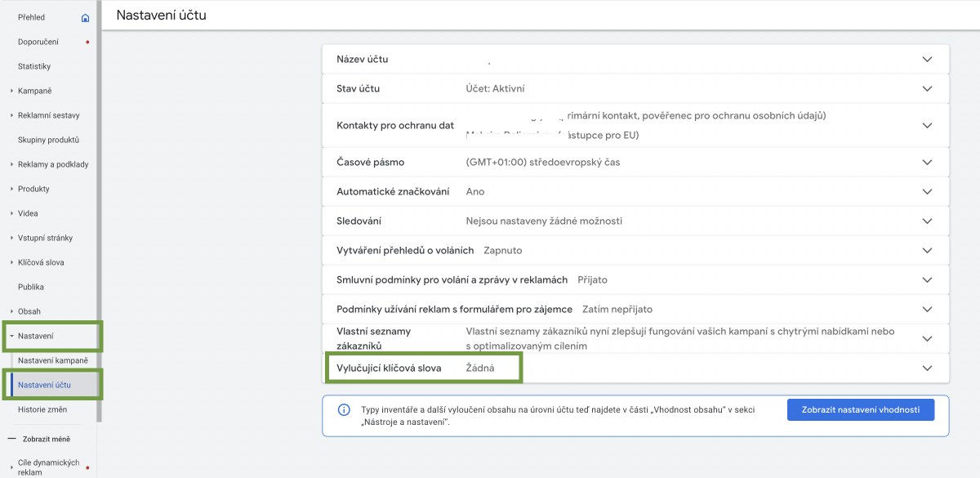
Task: Click Zobrazit nastavení vhodnosti button
Action: [860, 410]
